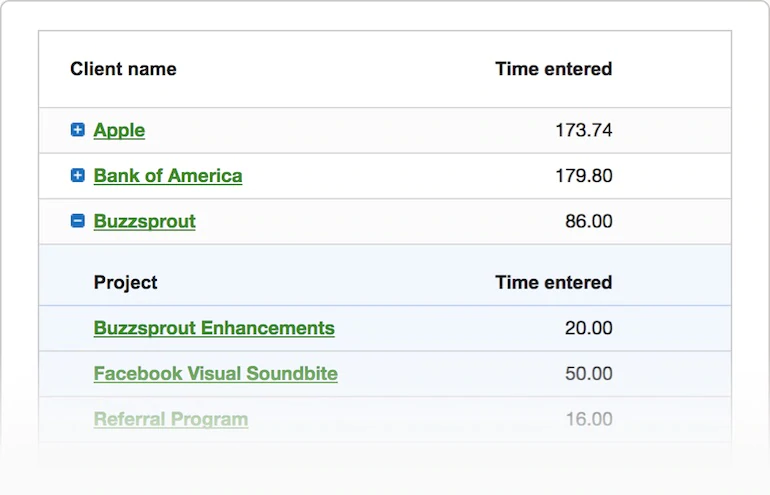Open the Buzzsprout Enhancements project
Image resolution: width=770 pixels, height=495 pixels.
click(214, 328)
